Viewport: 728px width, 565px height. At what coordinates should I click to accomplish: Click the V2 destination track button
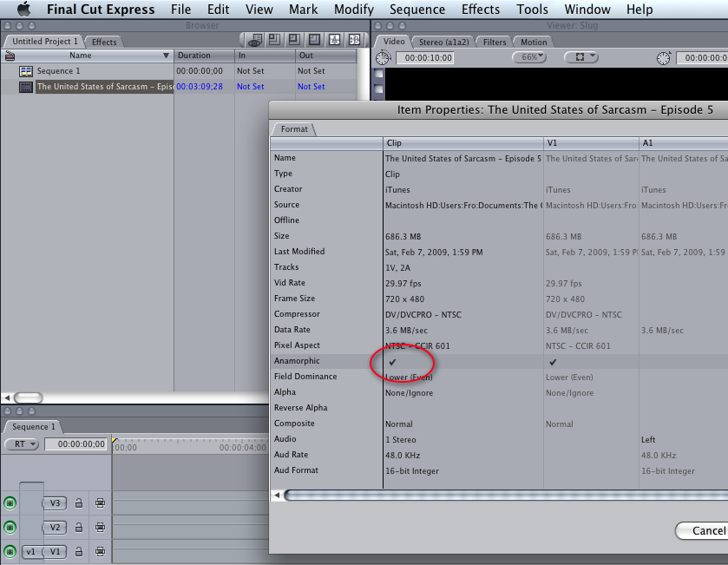(55, 528)
